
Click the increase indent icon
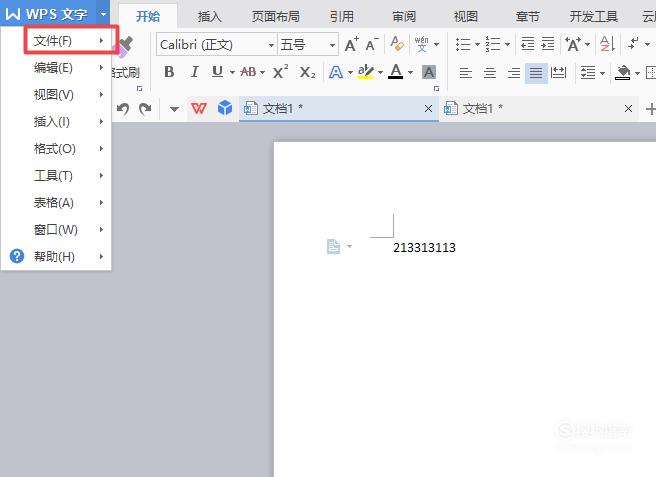tap(548, 44)
